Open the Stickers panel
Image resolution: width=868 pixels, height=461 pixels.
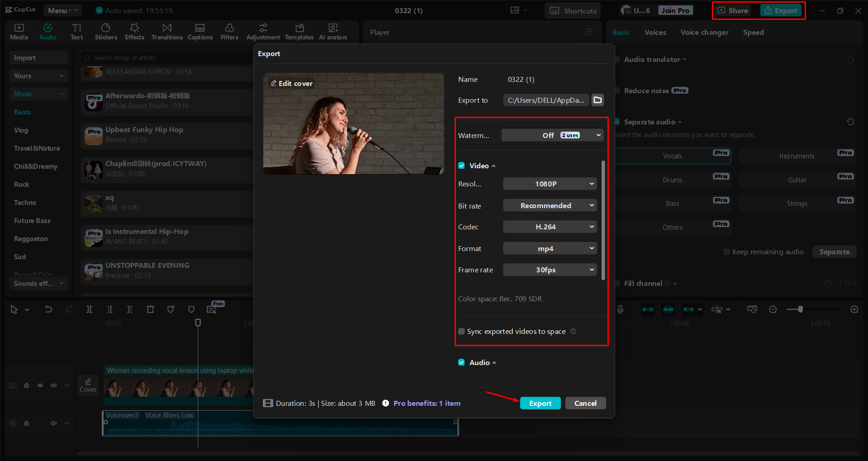point(106,31)
